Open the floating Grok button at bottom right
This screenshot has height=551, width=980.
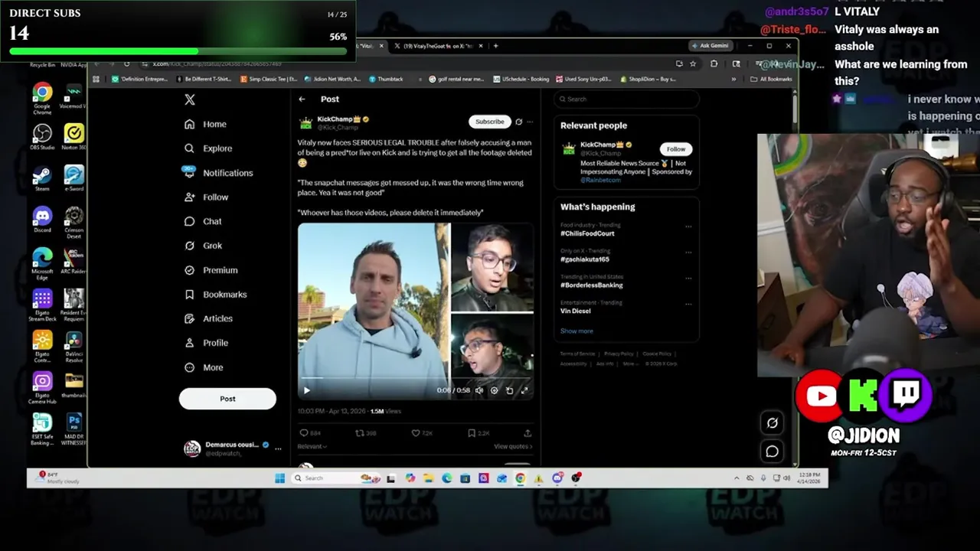click(x=772, y=423)
